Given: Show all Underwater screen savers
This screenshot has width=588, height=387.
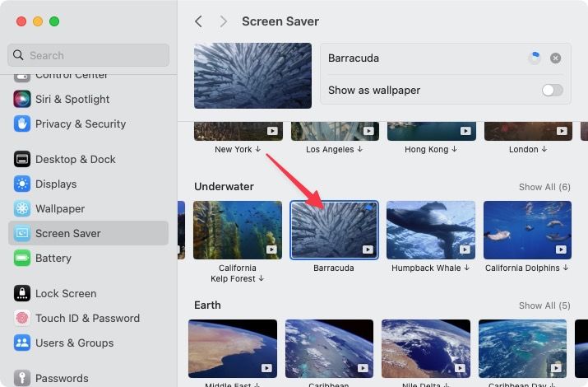Looking at the screenshot, I should coord(544,187).
